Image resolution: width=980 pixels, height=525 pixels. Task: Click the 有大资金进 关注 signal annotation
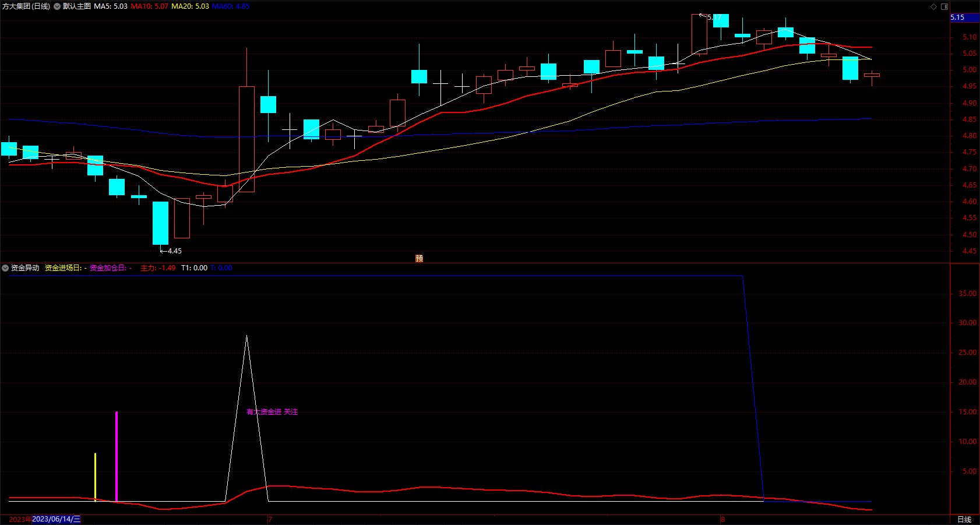272,412
